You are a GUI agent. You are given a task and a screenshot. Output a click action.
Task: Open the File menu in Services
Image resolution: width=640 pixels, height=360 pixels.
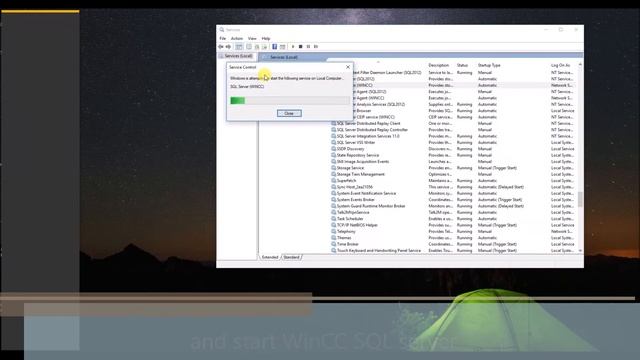[222, 38]
